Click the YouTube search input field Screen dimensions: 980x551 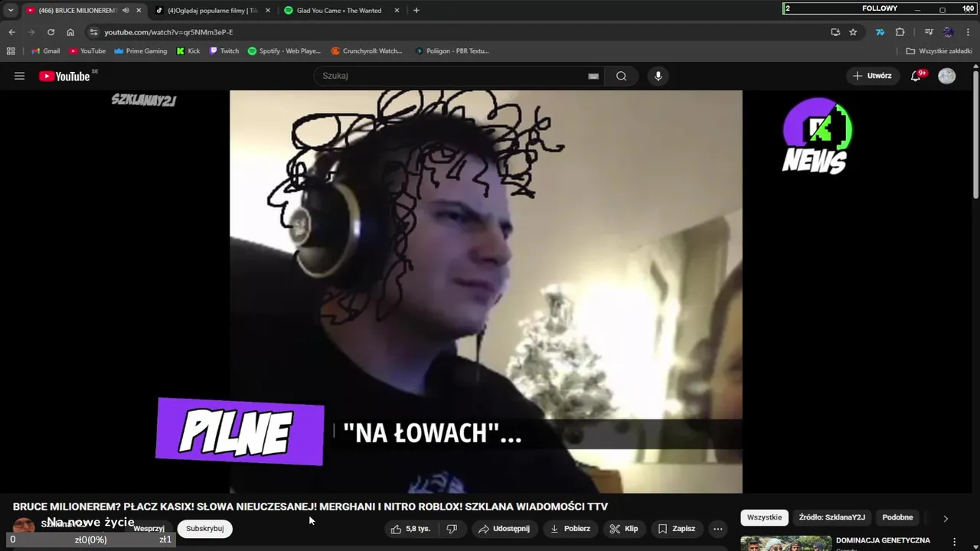[452, 76]
